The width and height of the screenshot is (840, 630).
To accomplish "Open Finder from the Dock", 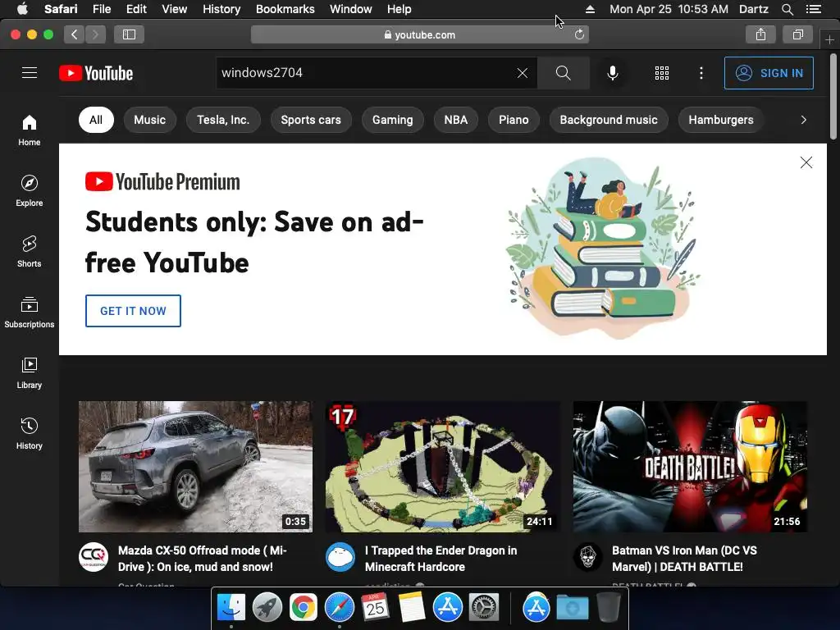I will click(231, 608).
